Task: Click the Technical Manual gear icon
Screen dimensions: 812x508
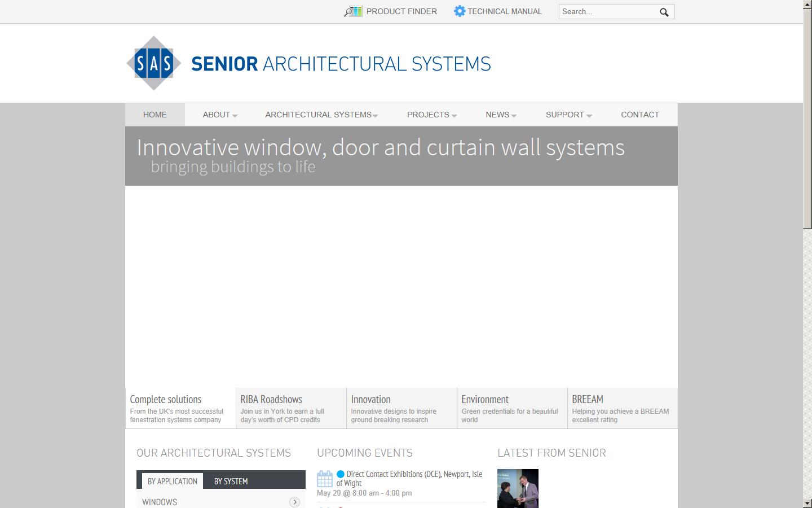Action: 459,11
